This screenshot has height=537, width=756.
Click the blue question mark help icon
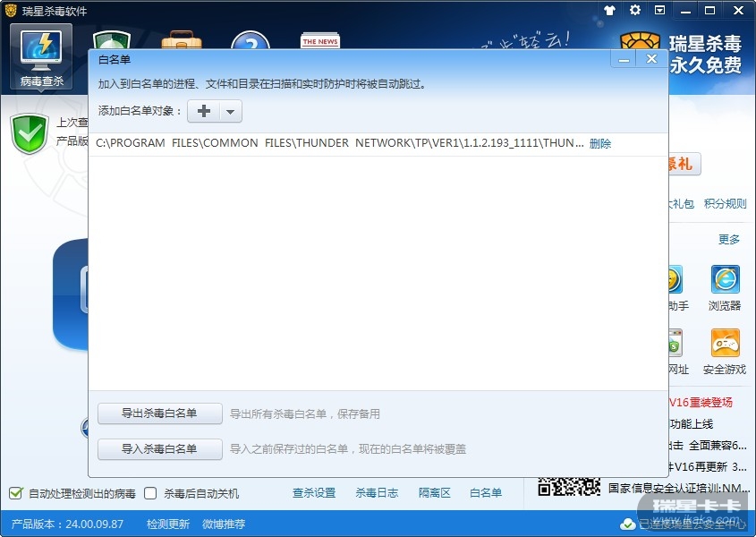250,39
